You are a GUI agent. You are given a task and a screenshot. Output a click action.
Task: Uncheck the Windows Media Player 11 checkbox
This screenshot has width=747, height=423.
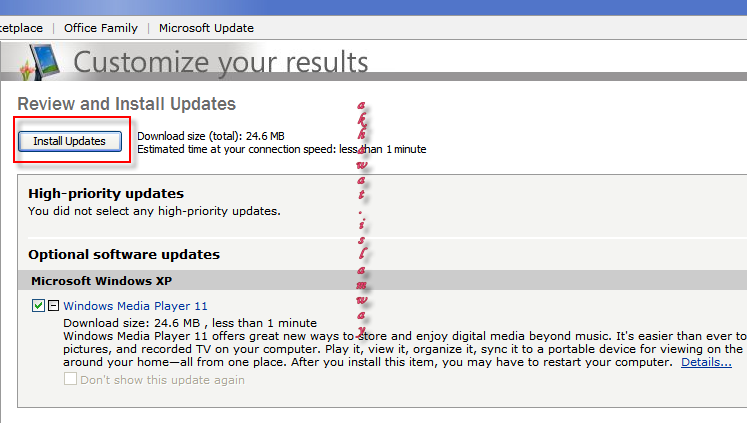(x=38, y=305)
